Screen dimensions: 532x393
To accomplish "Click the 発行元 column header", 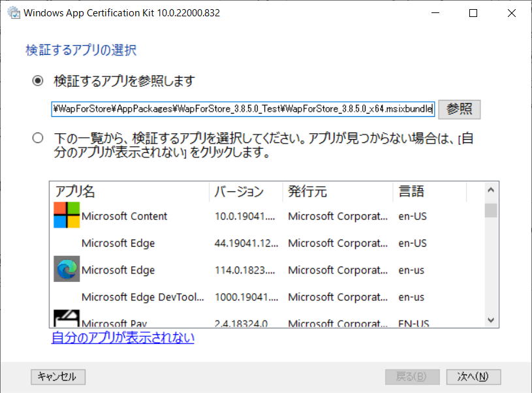I will [x=307, y=191].
